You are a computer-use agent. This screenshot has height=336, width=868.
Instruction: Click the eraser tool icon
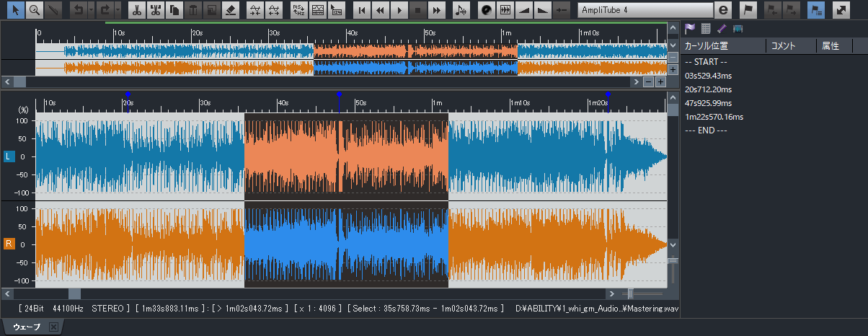pyautogui.click(x=230, y=10)
